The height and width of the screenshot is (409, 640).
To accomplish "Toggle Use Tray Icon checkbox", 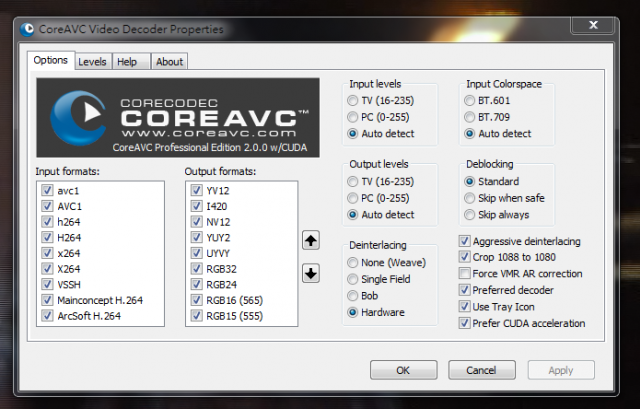I will (464, 306).
